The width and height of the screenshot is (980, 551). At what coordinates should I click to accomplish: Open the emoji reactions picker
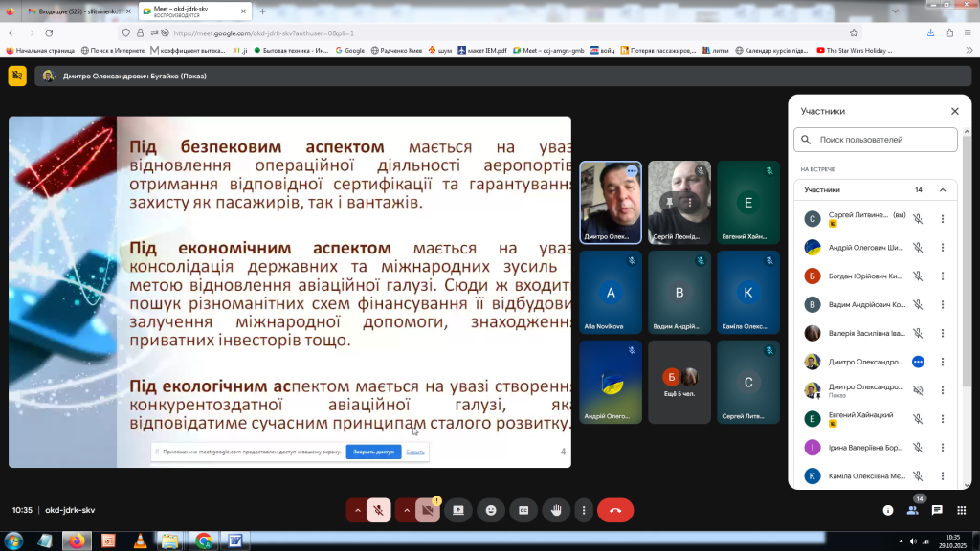pos(491,510)
